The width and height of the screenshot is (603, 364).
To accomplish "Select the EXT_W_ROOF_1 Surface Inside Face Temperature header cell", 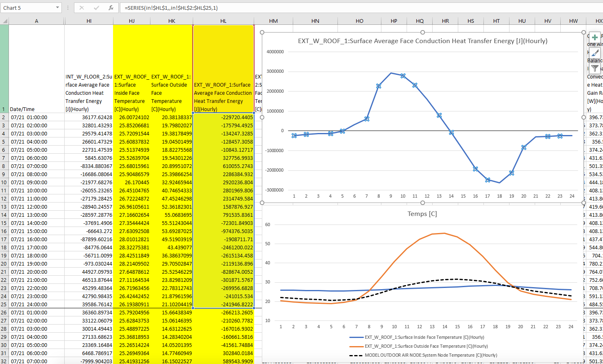I will point(132,69).
